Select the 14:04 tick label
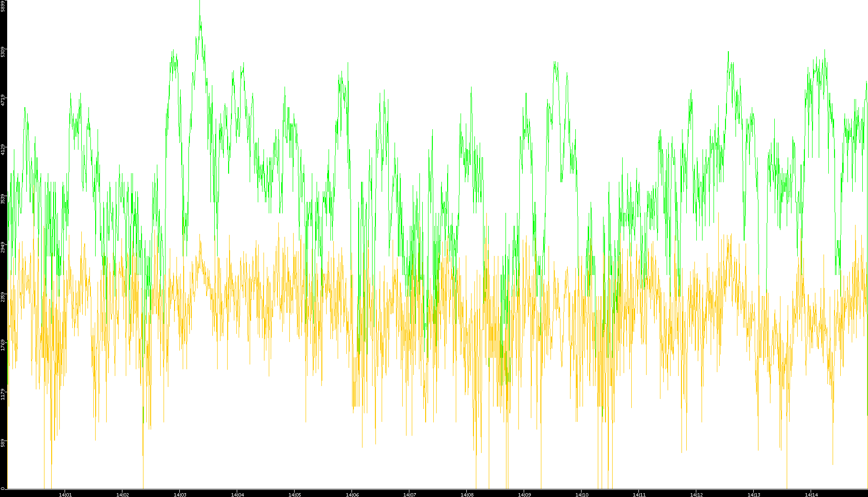Screen dimensions: 868x497 click(237, 494)
